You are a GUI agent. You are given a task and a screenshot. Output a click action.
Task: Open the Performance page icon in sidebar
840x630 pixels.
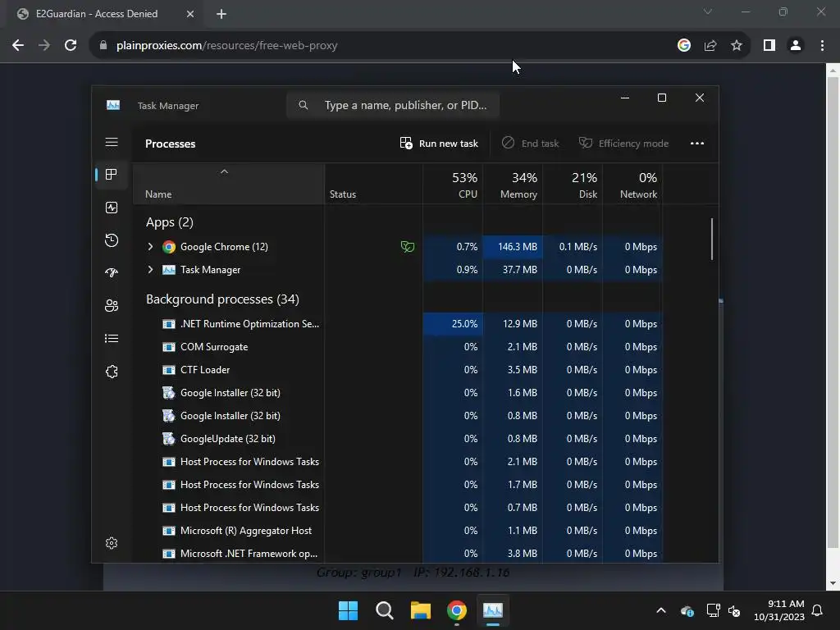[112, 208]
